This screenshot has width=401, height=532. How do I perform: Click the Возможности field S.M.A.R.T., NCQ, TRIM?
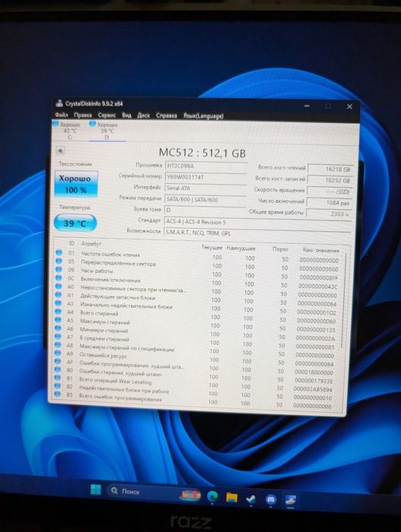tap(258, 233)
